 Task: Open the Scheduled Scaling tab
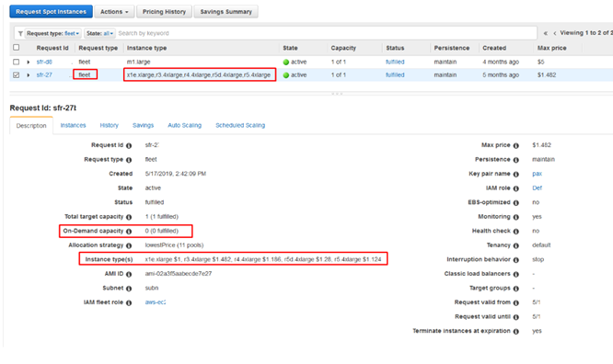240,125
